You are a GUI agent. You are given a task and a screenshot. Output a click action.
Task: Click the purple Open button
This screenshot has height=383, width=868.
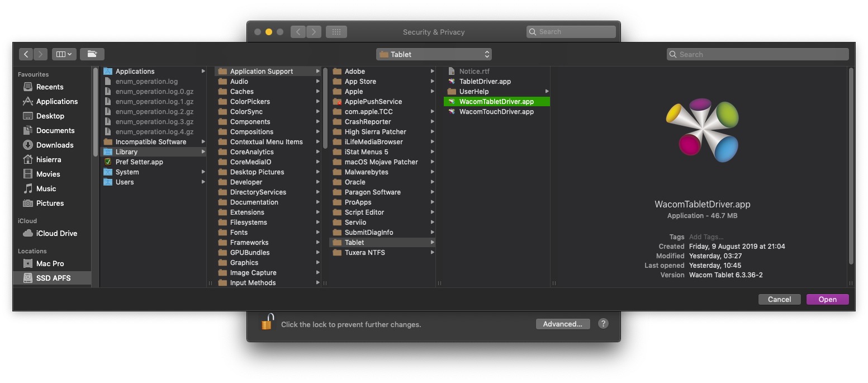[827, 299]
